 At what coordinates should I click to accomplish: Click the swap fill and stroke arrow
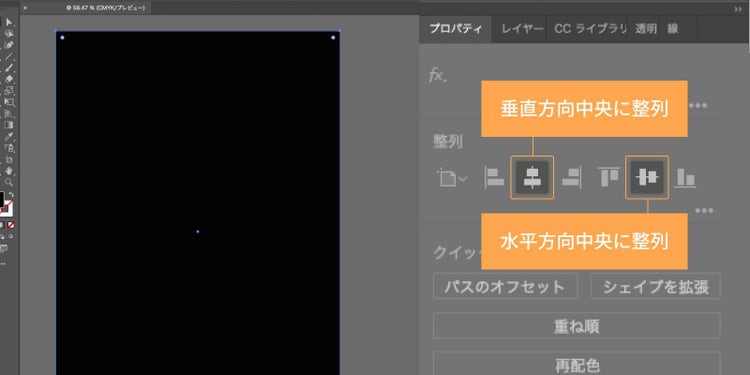11,195
